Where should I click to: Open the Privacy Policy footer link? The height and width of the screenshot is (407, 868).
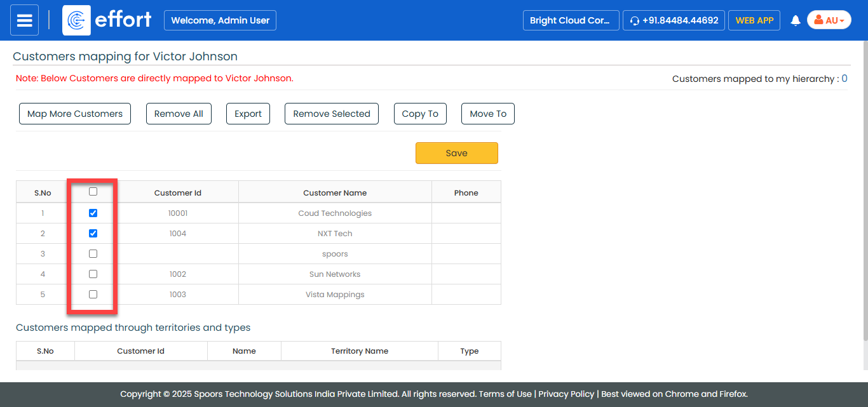[x=566, y=394]
